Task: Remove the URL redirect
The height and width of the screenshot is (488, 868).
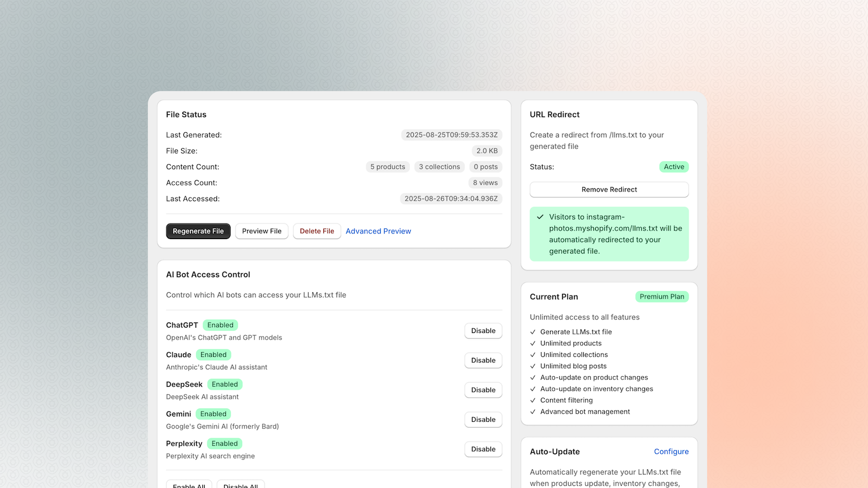Action: (609, 190)
